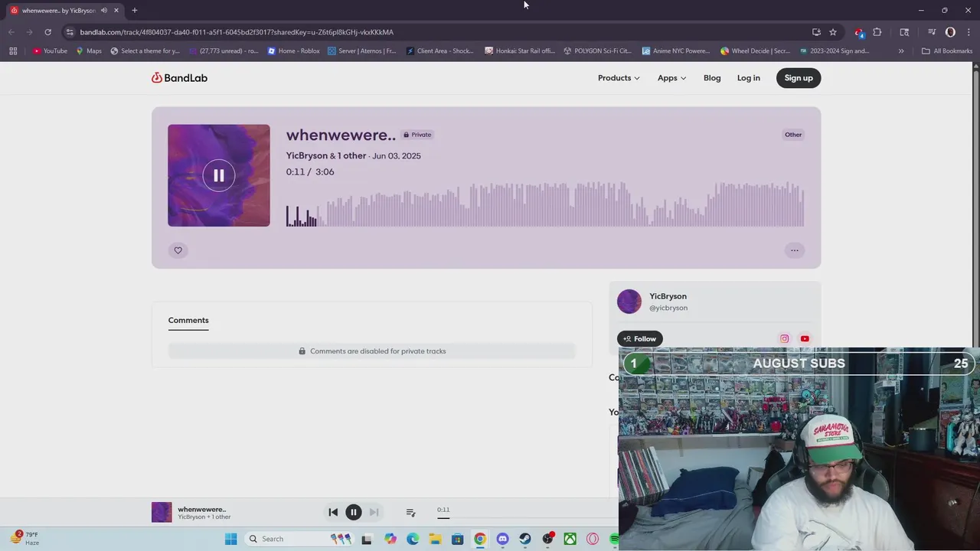Screen dimensions: 980x551
Task: Open File Explorer from the taskbar
Action: coord(435,539)
